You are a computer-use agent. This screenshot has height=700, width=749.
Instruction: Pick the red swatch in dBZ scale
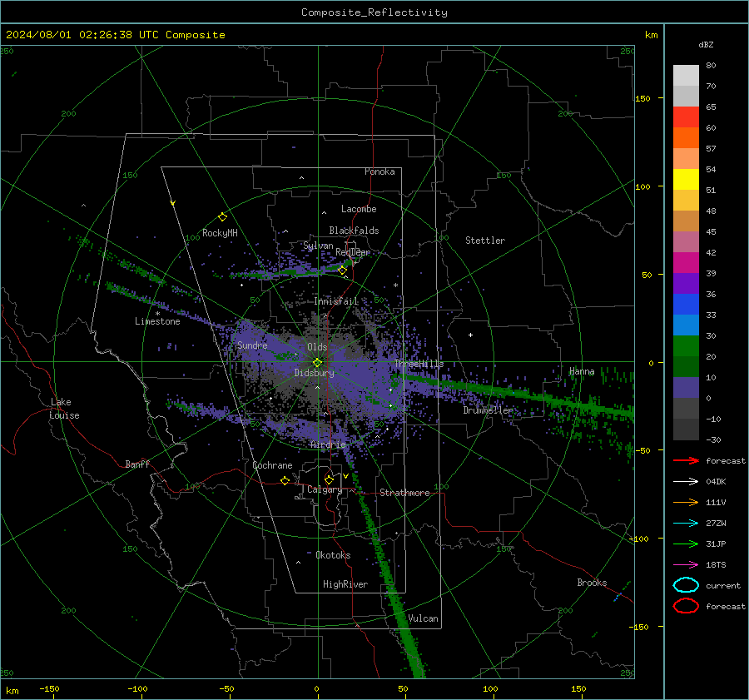coord(686,117)
